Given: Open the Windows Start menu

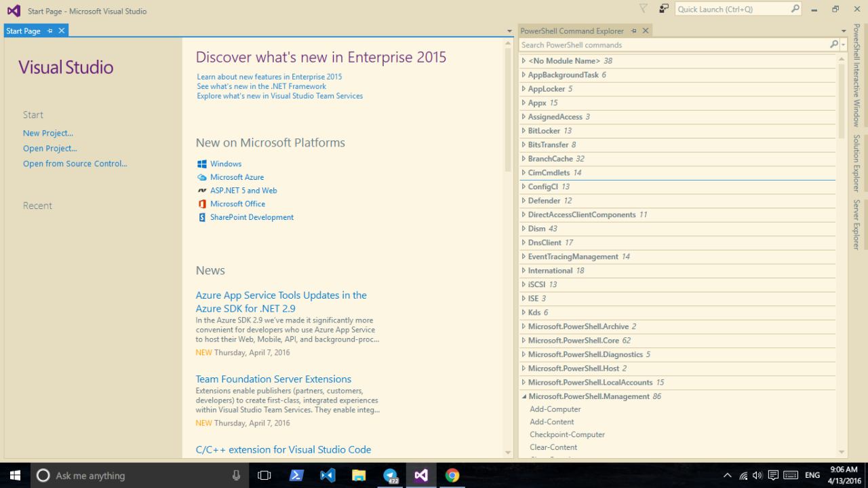Looking at the screenshot, I should pyautogui.click(x=15, y=475).
